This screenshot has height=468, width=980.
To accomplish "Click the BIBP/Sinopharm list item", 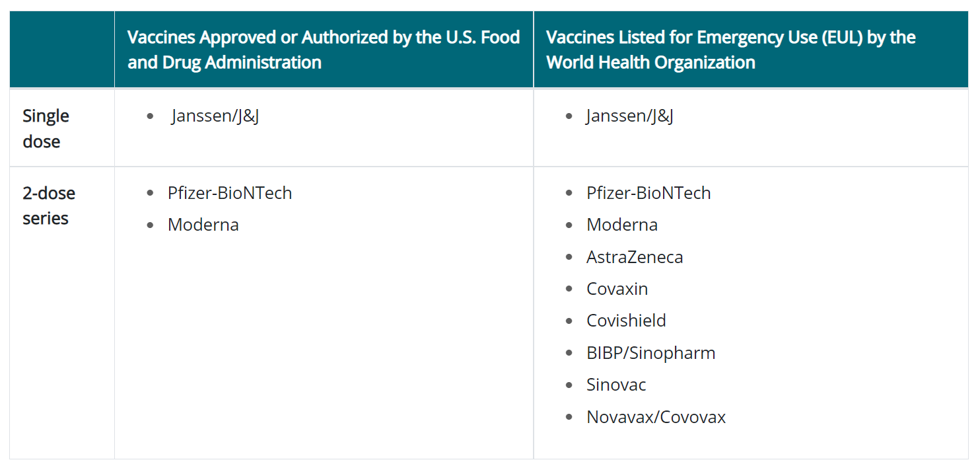I will coord(651,353).
